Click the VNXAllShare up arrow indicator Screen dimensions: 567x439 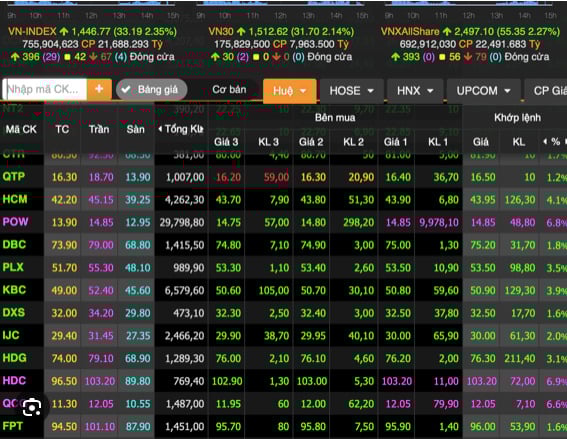[x=447, y=31]
